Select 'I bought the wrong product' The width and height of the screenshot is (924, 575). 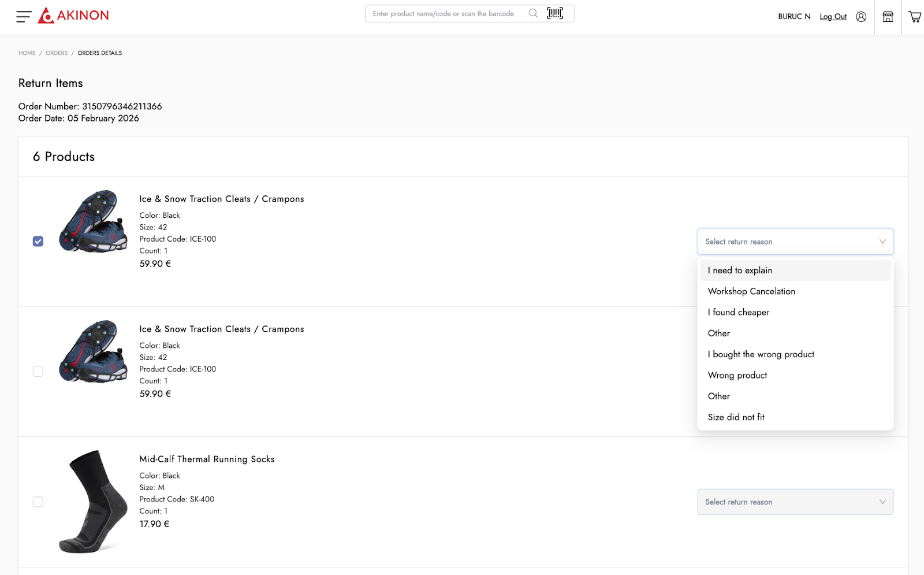761,354
